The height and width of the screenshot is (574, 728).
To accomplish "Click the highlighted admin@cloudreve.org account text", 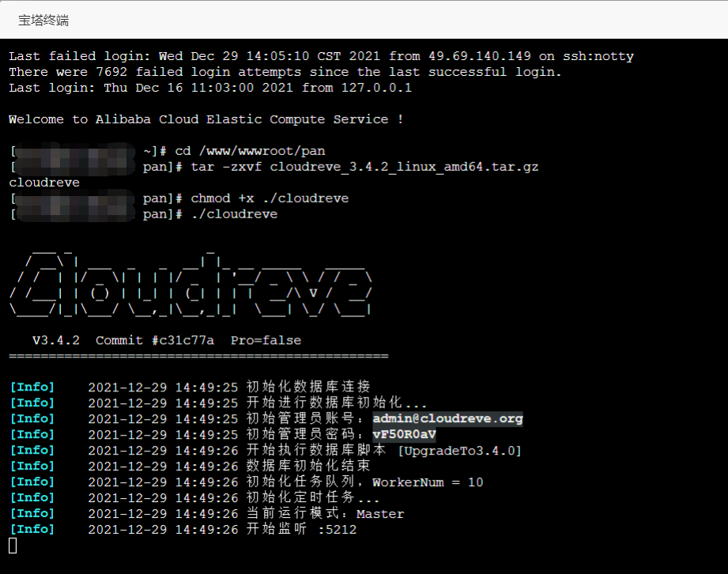I will 447,418.
